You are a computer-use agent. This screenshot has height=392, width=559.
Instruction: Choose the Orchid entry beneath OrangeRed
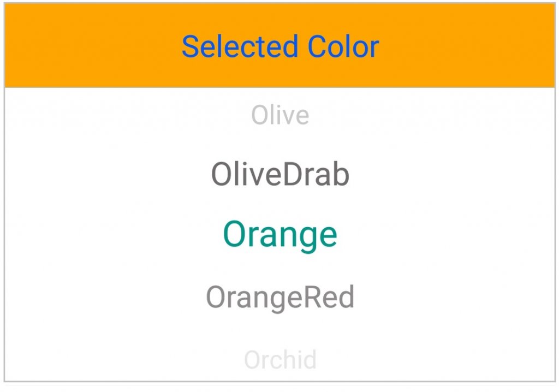[x=280, y=360]
